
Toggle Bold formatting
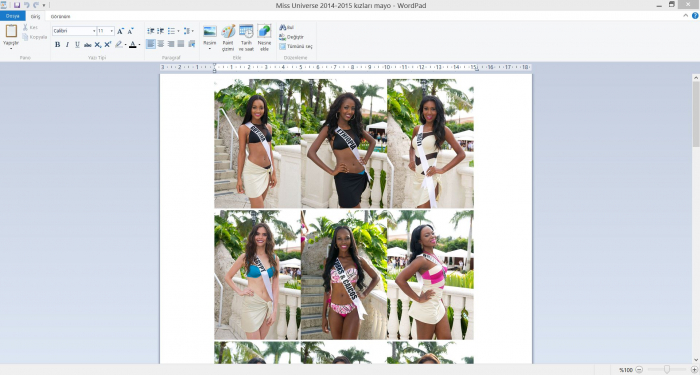(58, 44)
